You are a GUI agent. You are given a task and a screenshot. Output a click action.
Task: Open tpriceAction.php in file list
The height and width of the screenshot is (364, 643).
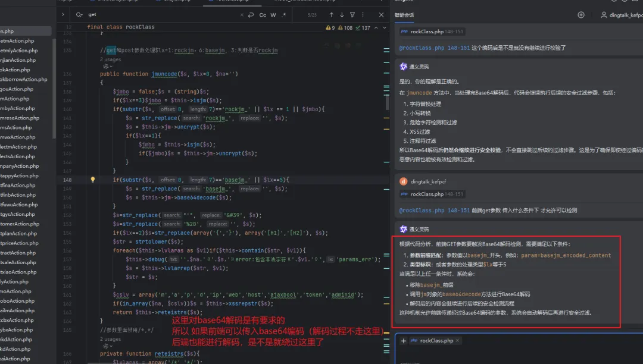click(x=19, y=243)
